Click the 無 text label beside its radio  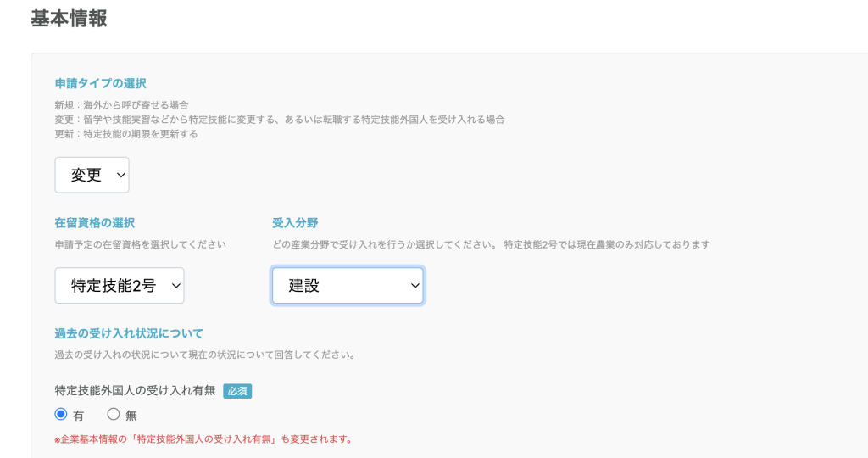(131, 416)
